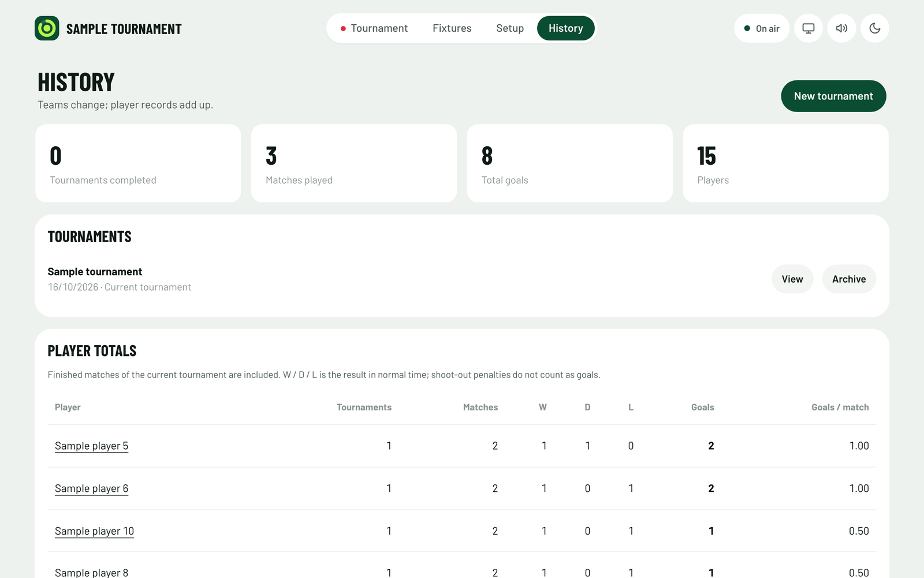Switch to the Fixtures tab
924x578 pixels.
[452, 28]
